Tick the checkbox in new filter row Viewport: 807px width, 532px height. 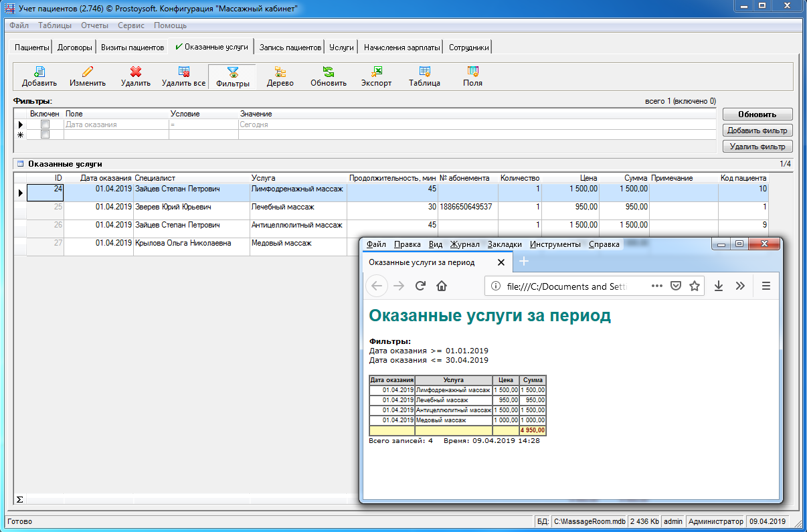(45, 135)
